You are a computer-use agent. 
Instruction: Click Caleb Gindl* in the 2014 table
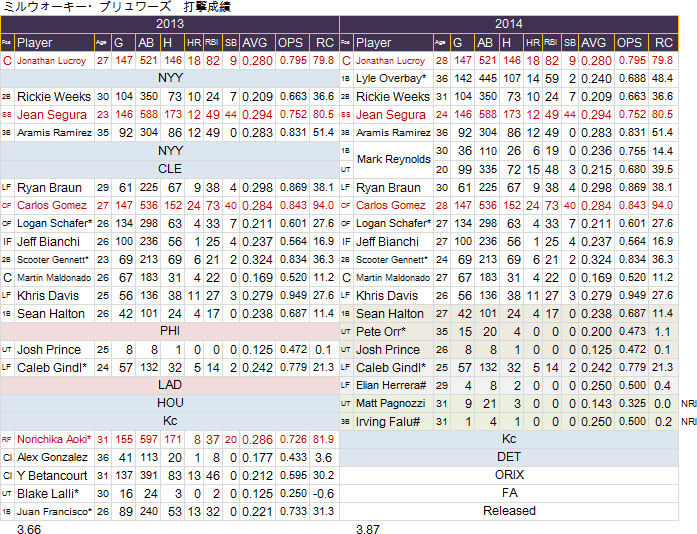point(391,368)
